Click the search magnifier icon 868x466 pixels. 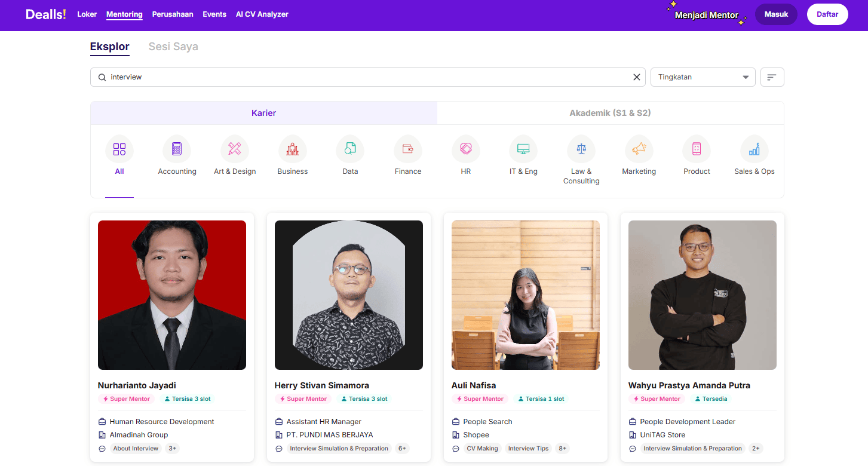(102, 77)
